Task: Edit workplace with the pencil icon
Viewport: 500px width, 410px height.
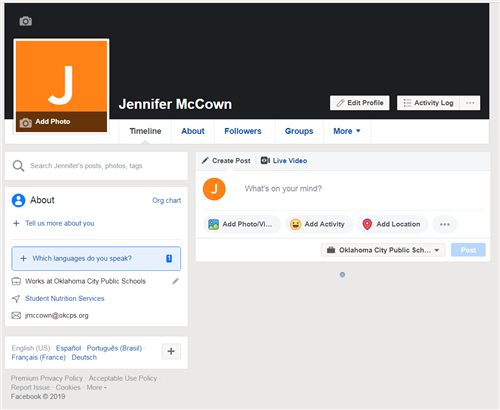Action: [x=175, y=281]
